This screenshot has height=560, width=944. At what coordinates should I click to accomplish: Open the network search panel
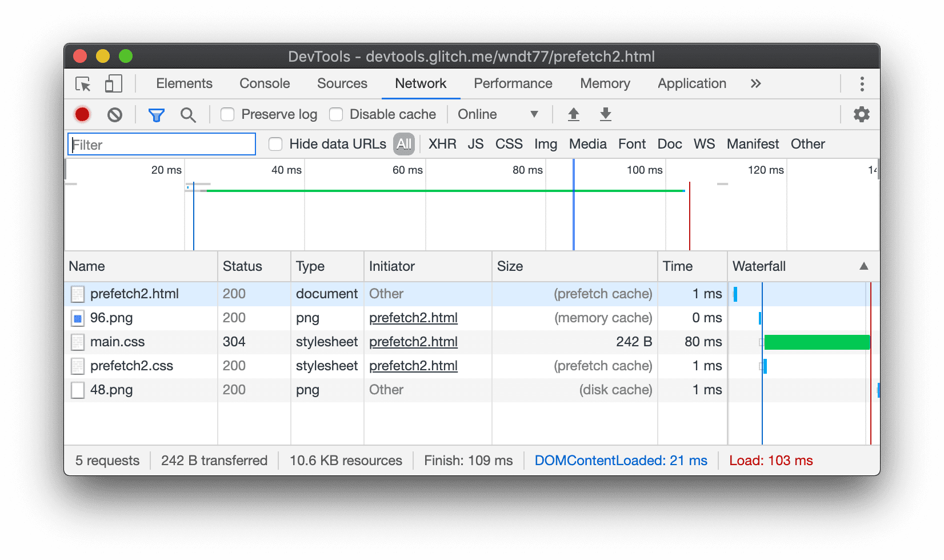tap(189, 114)
